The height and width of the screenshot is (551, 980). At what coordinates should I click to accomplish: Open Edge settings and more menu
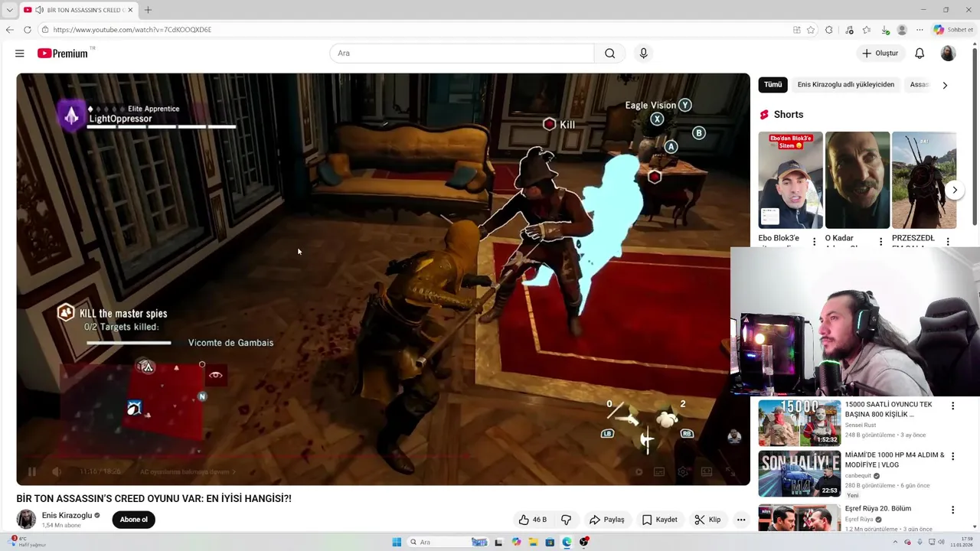click(x=920, y=30)
